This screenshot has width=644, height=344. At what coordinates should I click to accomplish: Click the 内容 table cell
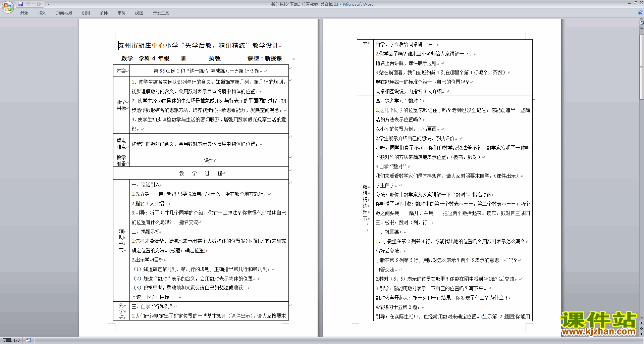click(121, 71)
